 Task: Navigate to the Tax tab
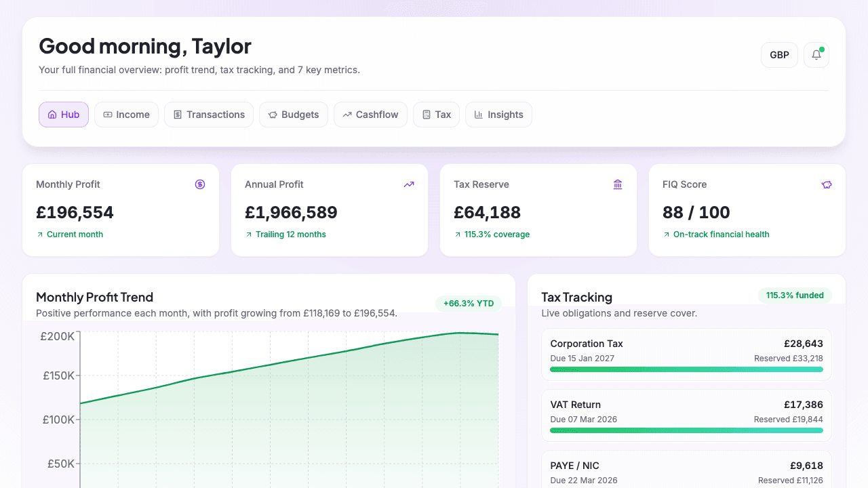(x=436, y=115)
